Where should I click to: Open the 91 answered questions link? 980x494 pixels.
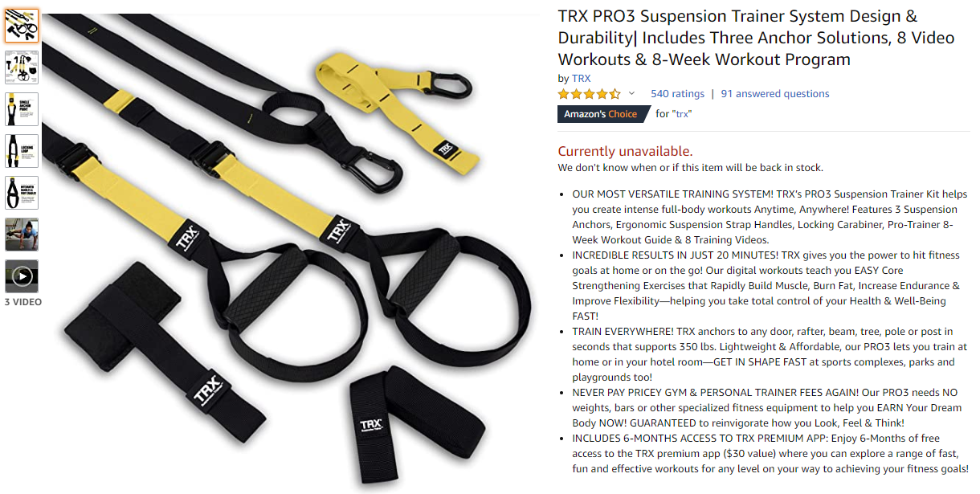[775, 94]
